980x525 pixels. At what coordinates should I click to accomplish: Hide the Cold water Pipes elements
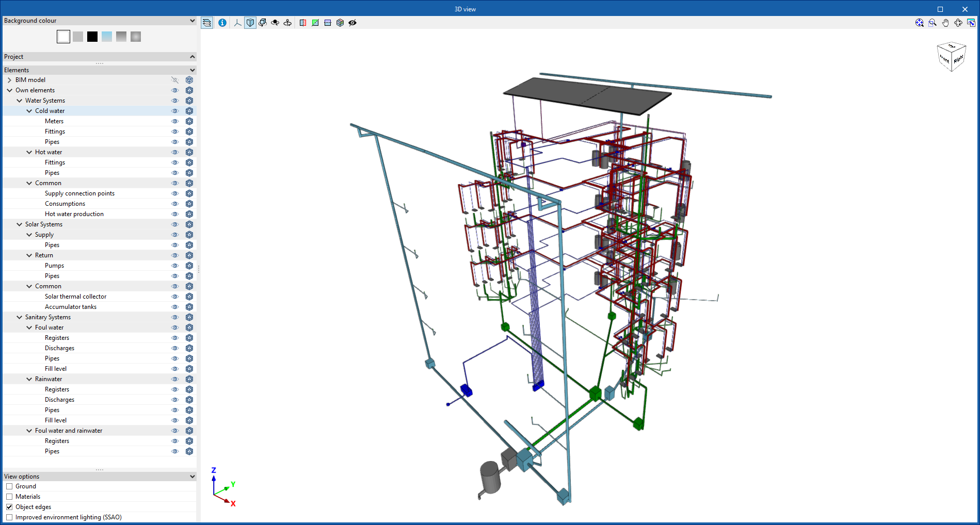174,141
